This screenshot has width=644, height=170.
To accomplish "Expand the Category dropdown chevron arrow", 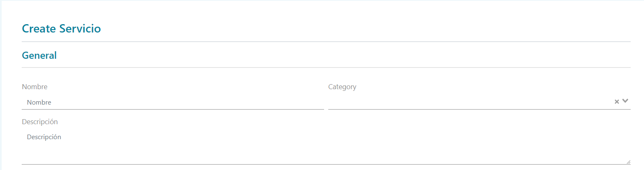I will 625,101.
